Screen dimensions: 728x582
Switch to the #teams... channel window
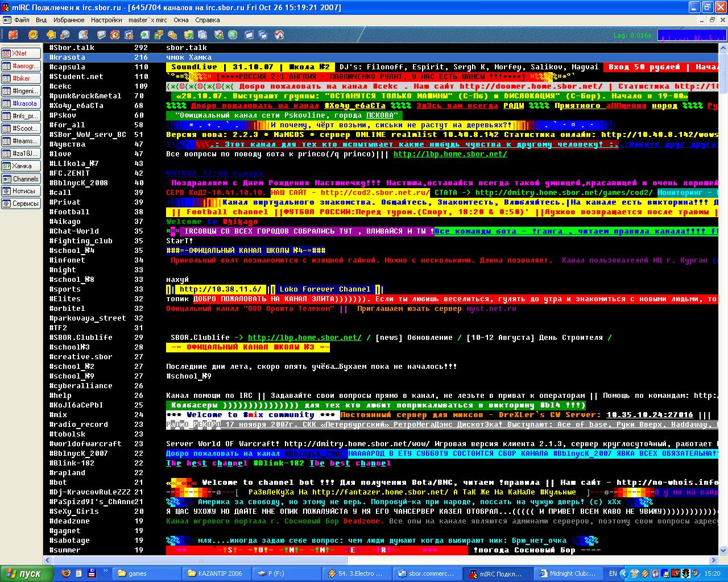[x=21, y=141]
